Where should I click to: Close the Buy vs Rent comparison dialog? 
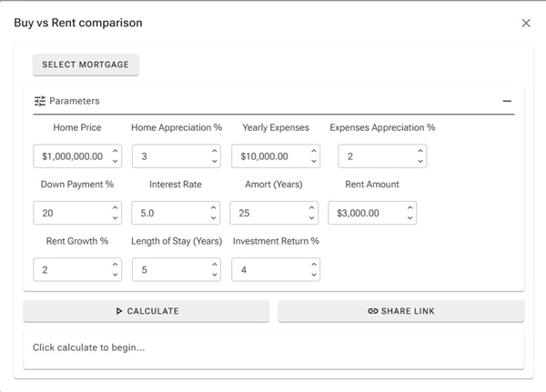[x=526, y=23]
